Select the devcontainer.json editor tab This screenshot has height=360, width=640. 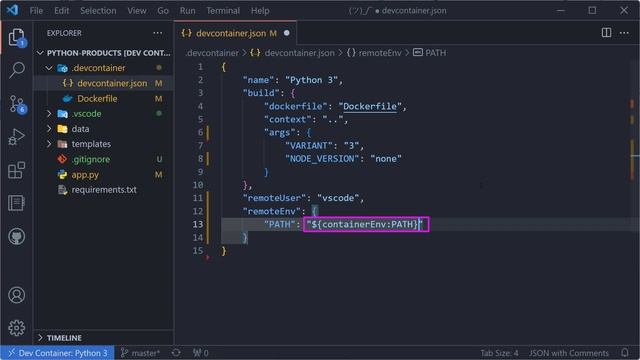point(235,33)
